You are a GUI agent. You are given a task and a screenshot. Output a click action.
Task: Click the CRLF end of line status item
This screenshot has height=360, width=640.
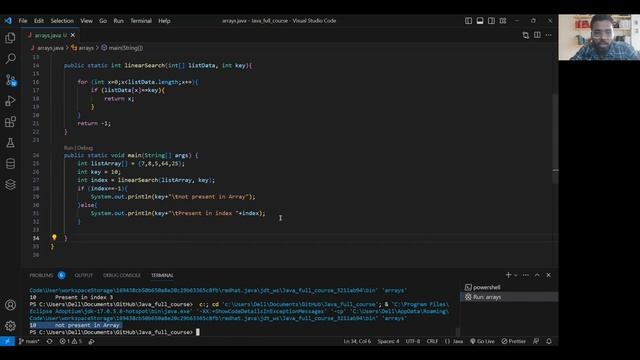(432, 341)
